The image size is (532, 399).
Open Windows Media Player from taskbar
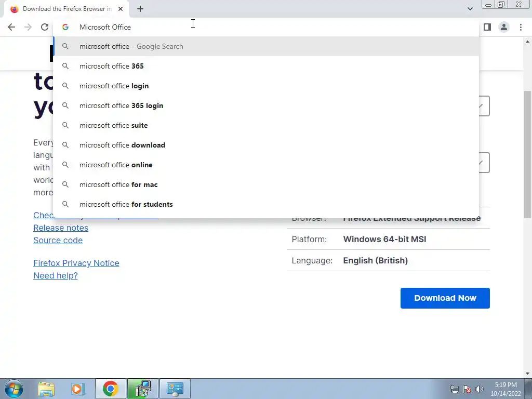point(78,389)
